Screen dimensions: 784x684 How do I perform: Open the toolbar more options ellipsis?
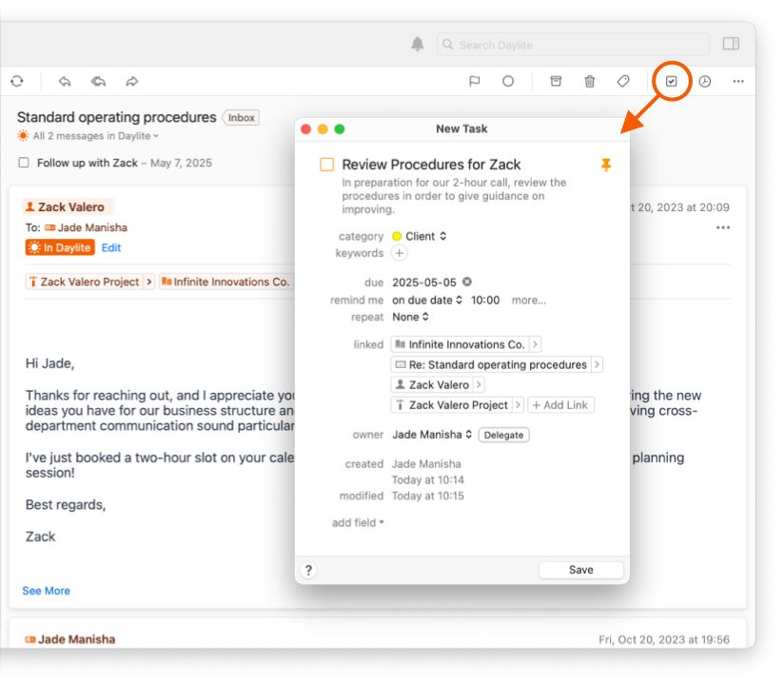click(x=738, y=81)
